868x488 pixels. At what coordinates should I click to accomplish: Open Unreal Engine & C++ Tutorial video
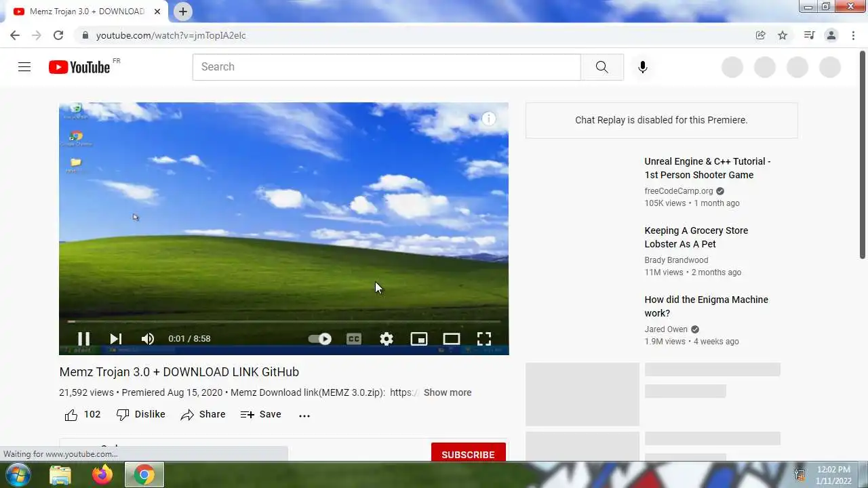(707, 168)
